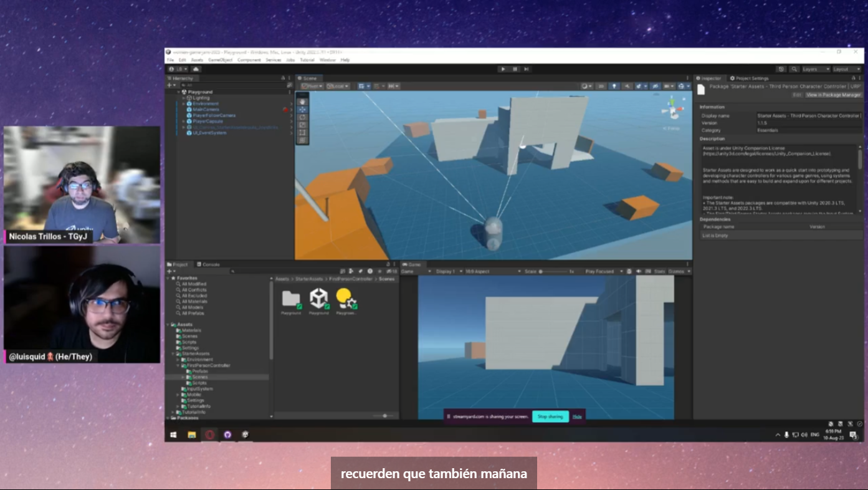Click the Step frame button

(x=527, y=69)
